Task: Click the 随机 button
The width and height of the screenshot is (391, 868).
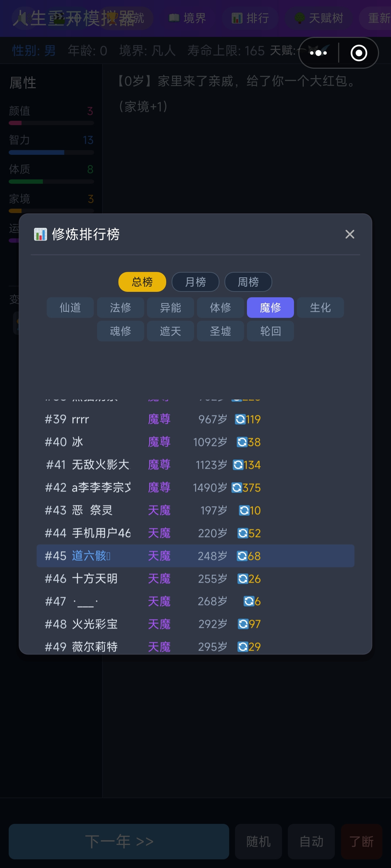Action: tap(258, 842)
